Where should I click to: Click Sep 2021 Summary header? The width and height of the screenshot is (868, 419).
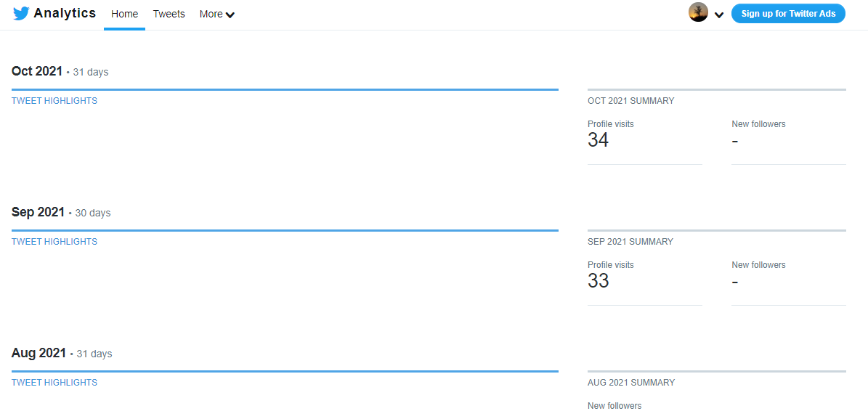pyautogui.click(x=630, y=242)
